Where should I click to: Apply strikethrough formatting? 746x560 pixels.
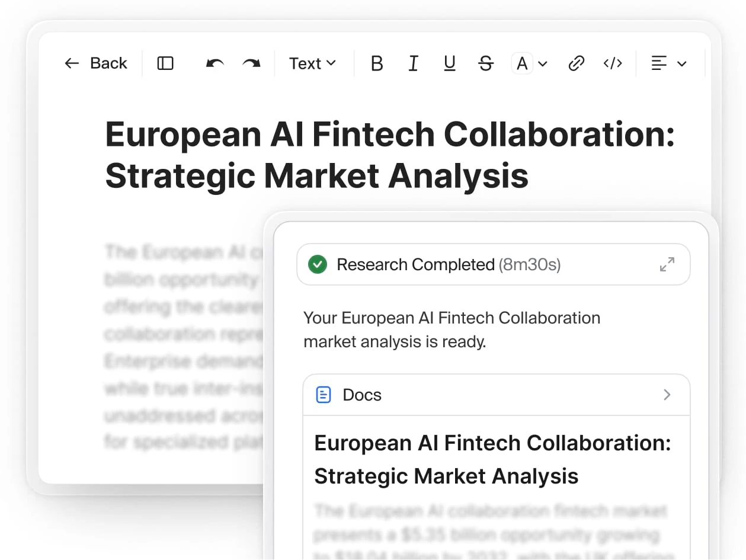pyautogui.click(x=486, y=63)
